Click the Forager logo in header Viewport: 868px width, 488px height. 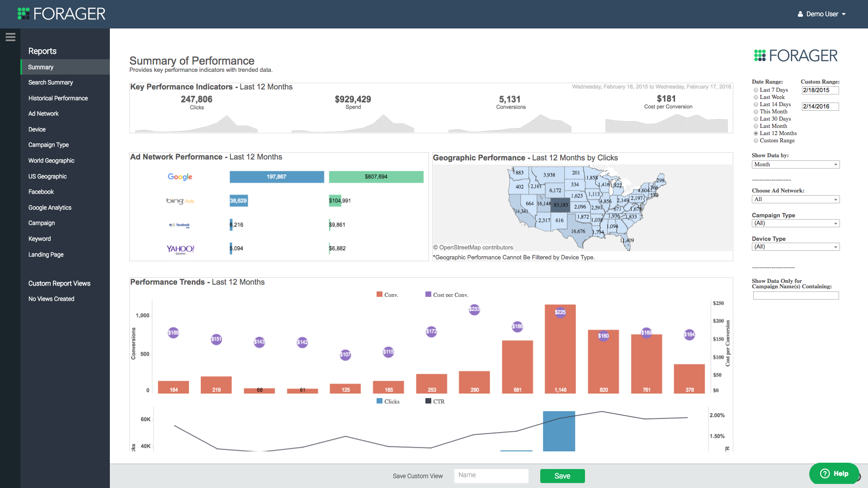pos(61,14)
